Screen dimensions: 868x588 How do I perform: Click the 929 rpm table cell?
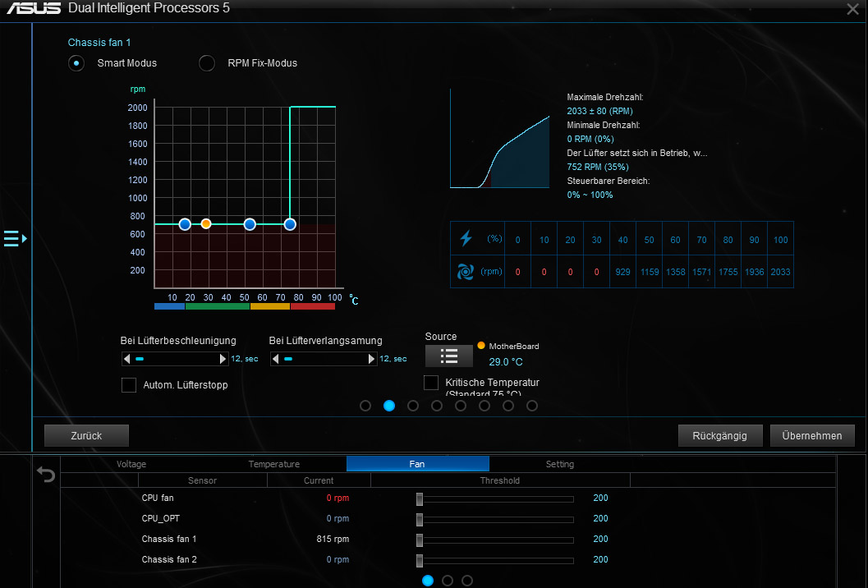click(x=622, y=272)
